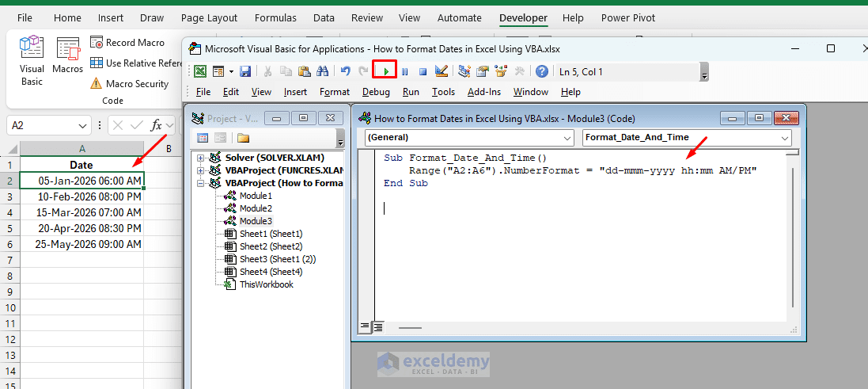The width and height of the screenshot is (868, 389).
Task: Switch to the Excel Formulas tab
Action: pyautogui.click(x=275, y=17)
